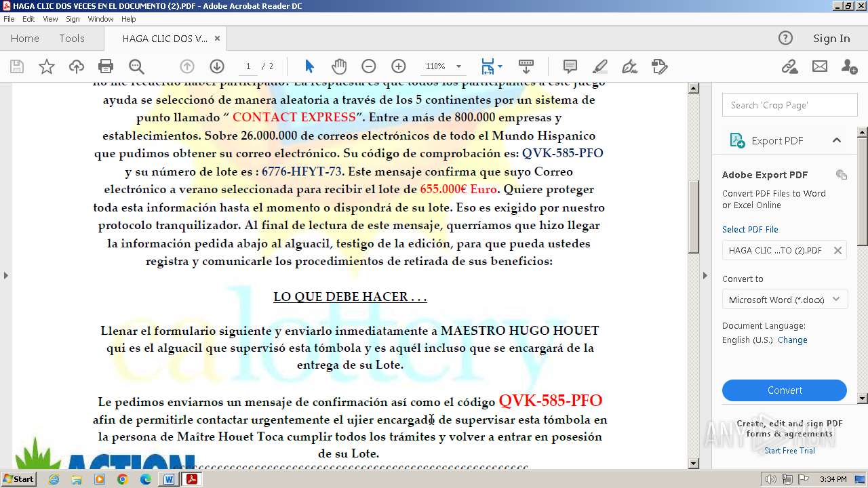868x488 pixels.
Task: Go to next page arrow
Action: pyautogui.click(x=217, y=66)
